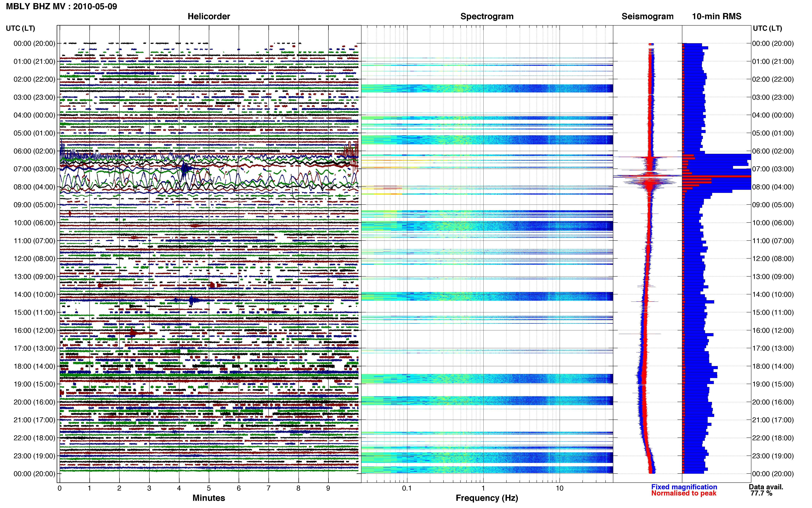
Task: Click the left '01:00 (21:00)' time label
Action: click(x=34, y=62)
